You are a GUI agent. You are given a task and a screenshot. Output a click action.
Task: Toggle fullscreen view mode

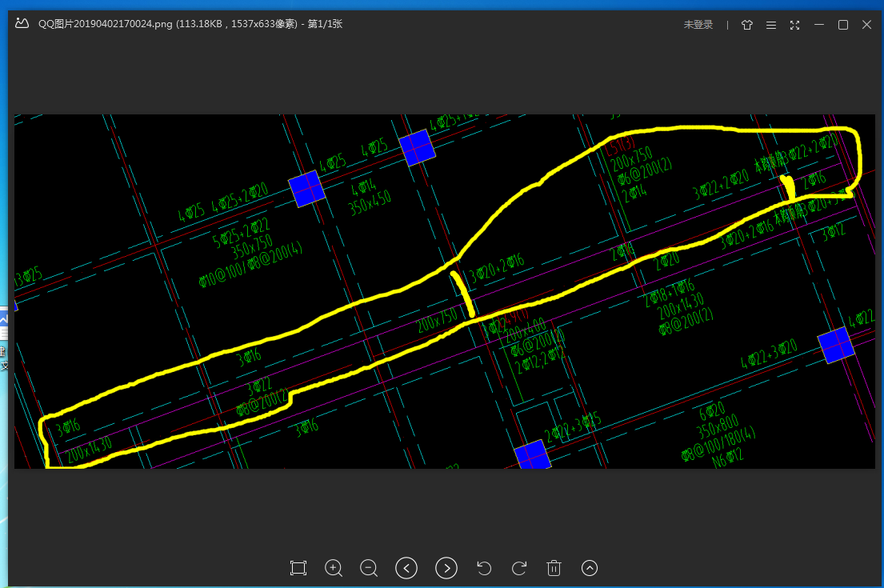pyautogui.click(x=795, y=25)
